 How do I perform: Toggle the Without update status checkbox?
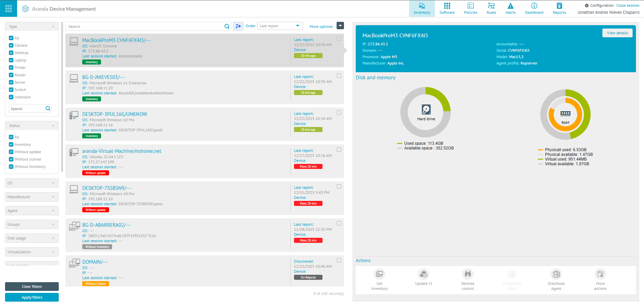[11, 152]
